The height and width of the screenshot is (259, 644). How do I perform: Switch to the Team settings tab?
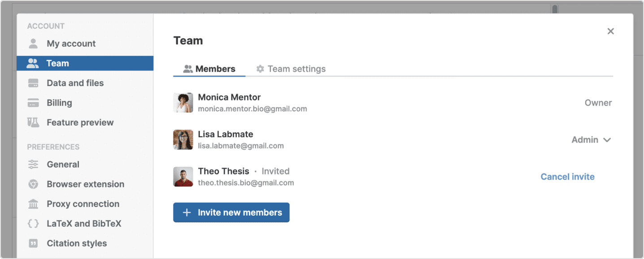click(x=291, y=69)
